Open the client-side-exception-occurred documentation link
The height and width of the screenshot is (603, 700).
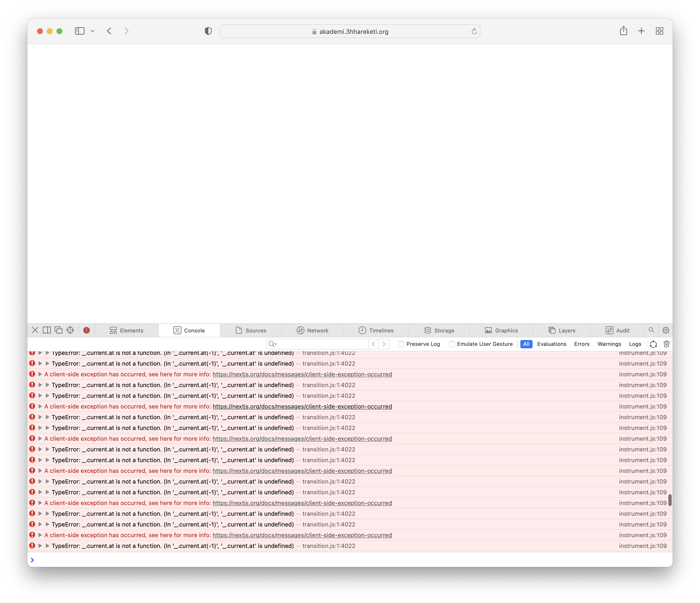point(302,374)
